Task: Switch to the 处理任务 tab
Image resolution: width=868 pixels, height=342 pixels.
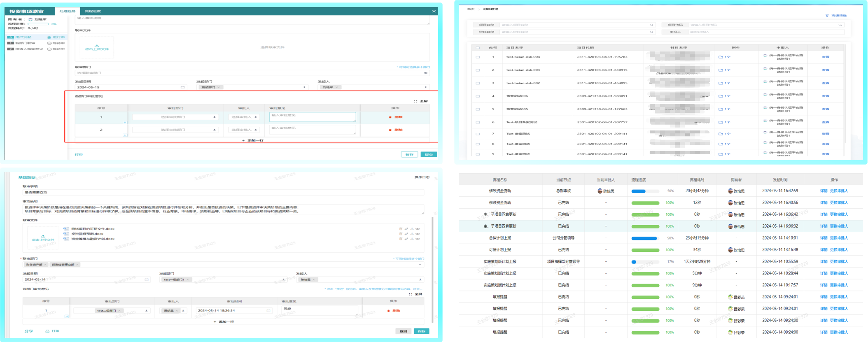Action: (x=68, y=11)
